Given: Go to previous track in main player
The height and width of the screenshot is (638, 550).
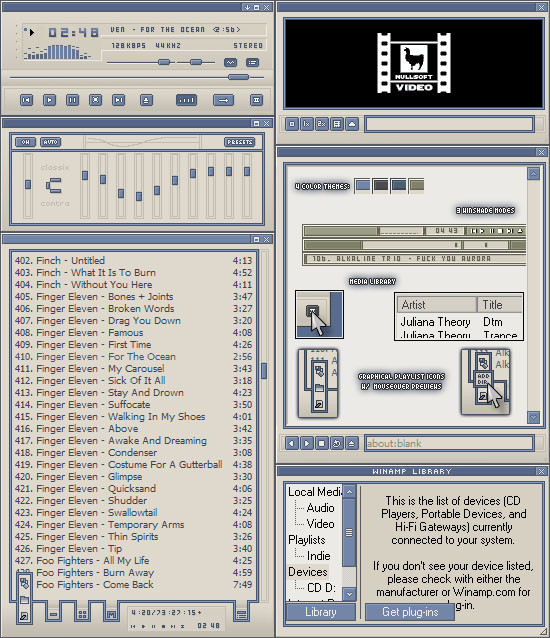Looking at the screenshot, I should 26,100.
